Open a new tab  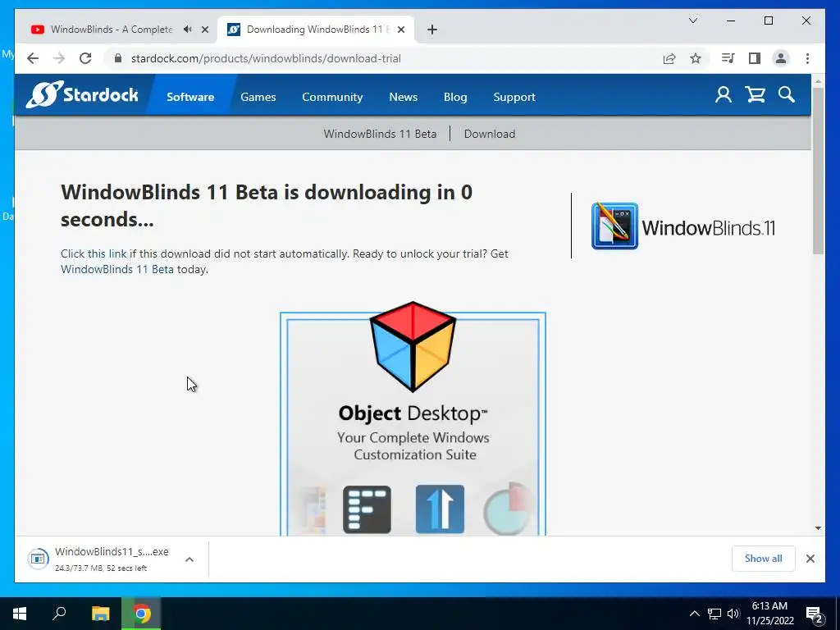tap(432, 30)
